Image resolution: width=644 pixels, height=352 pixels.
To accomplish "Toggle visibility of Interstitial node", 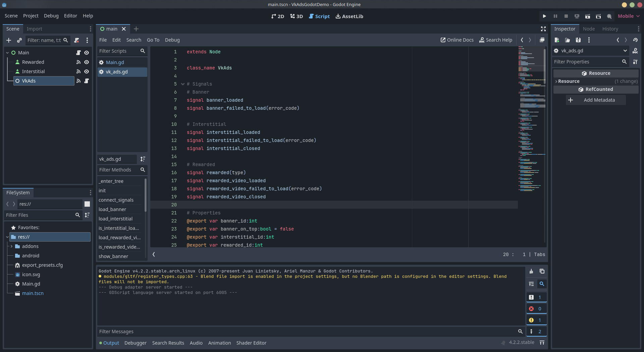I will [87, 71].
